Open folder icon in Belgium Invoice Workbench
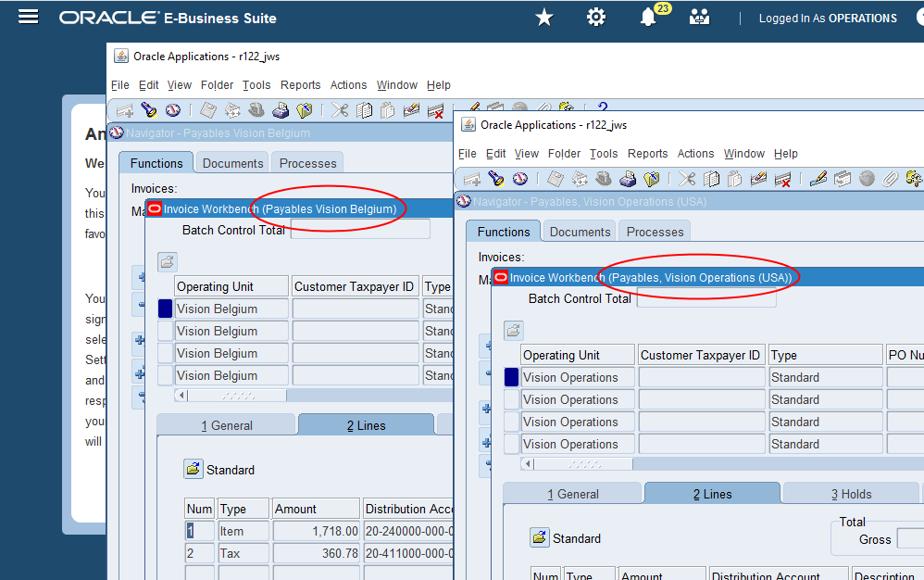Viewport: 924px width, 580px height. click(168, 261)
